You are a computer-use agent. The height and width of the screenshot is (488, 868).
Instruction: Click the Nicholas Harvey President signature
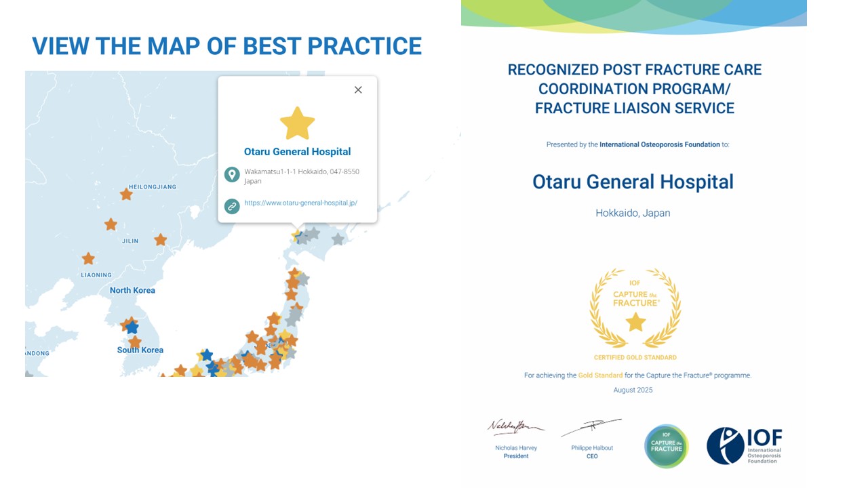point(515,428)
